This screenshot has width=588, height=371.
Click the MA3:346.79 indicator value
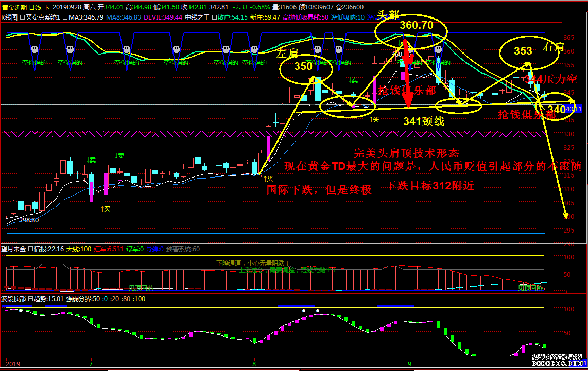86,17
